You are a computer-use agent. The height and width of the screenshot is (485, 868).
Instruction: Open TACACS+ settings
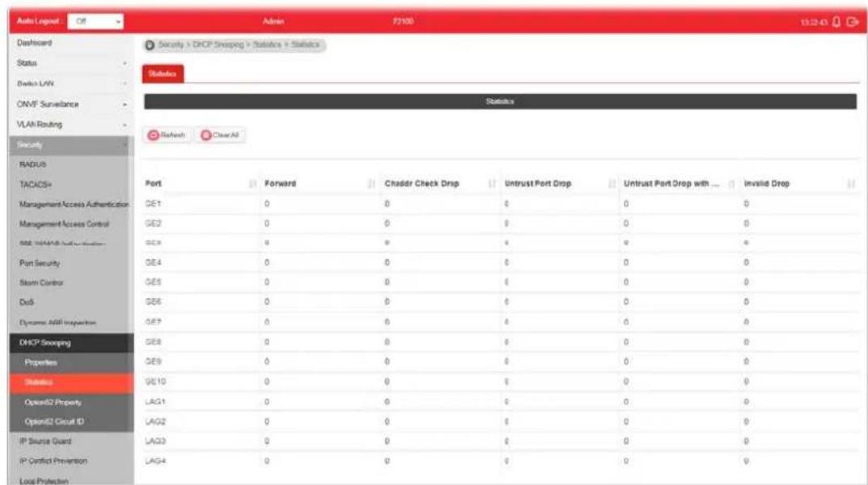click(71, 185)
